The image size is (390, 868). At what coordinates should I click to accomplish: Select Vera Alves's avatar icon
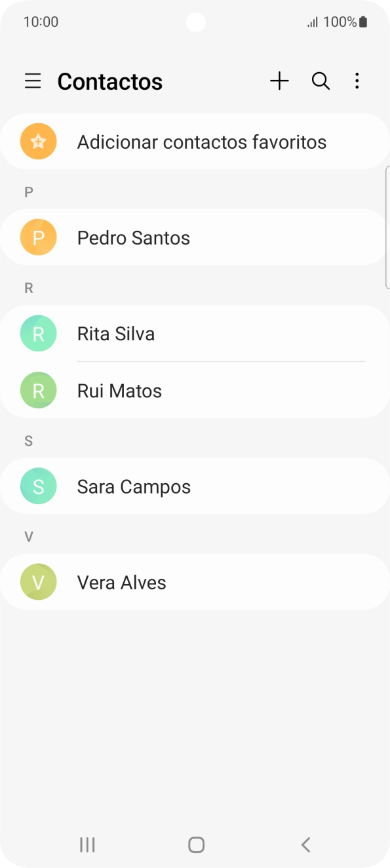[x=38, y=582]
